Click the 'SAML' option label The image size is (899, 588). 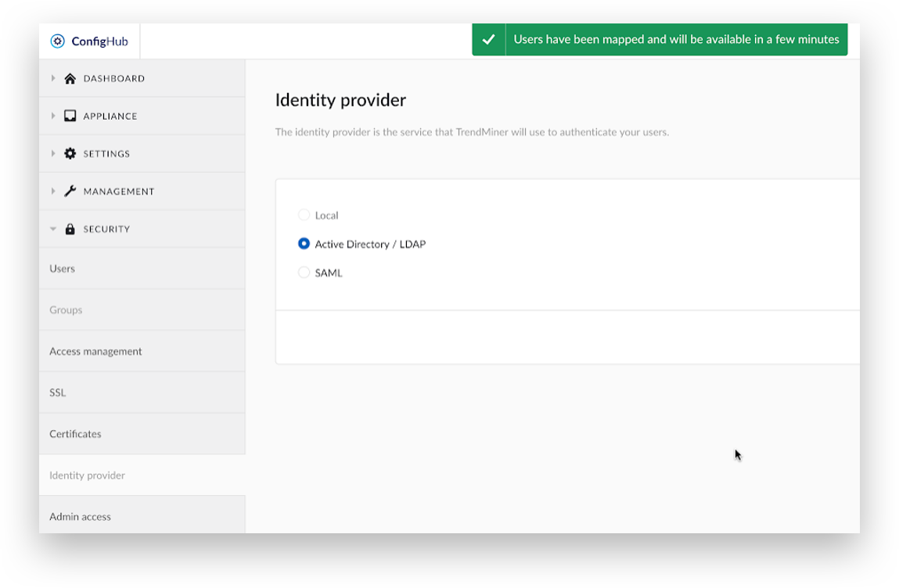tap(329, 273)
